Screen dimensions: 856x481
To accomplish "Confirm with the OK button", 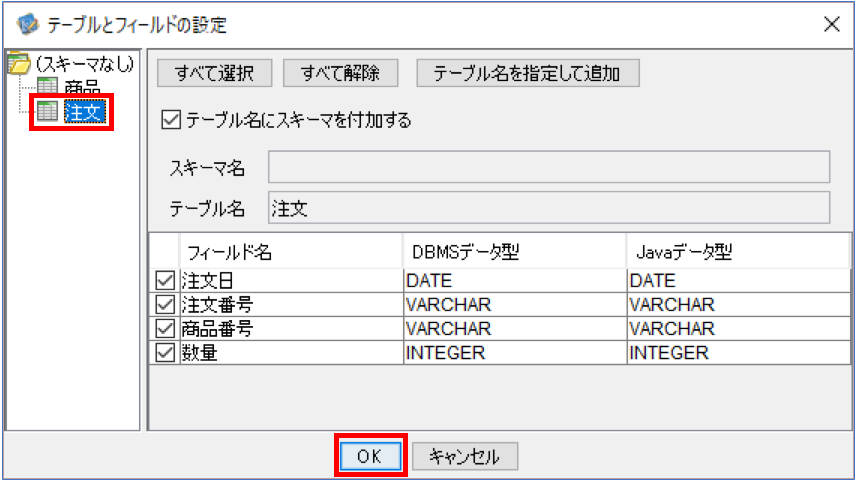I will 371,456.
